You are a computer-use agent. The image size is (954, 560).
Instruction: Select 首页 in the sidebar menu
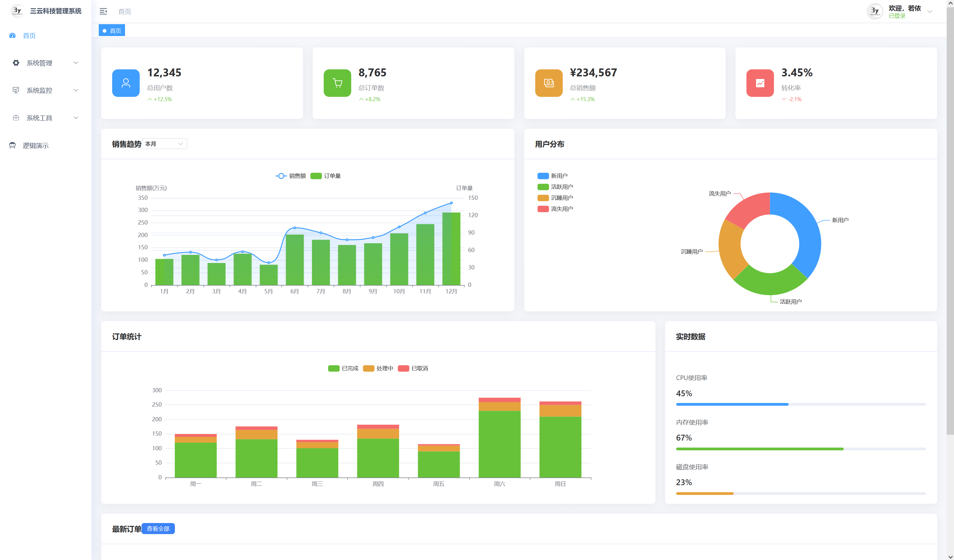tap(29, 35)
